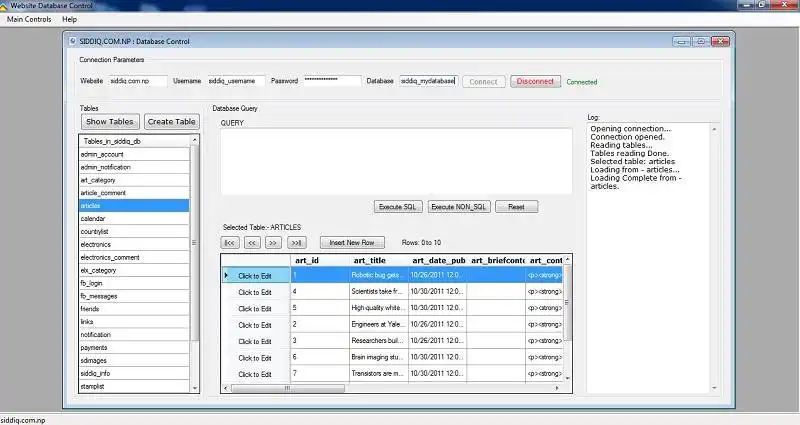
Task: Select calendar table
Action: (134, 218)
